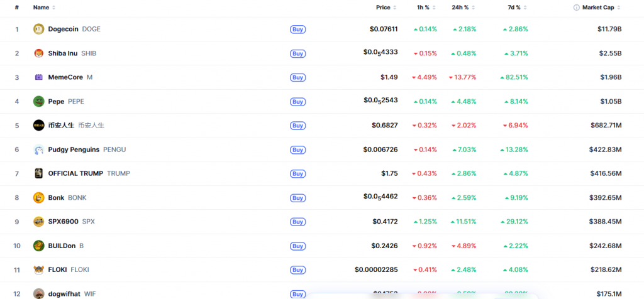
Task: Click the OFFICIAL TRUMP coin logo
Action: 38,173
